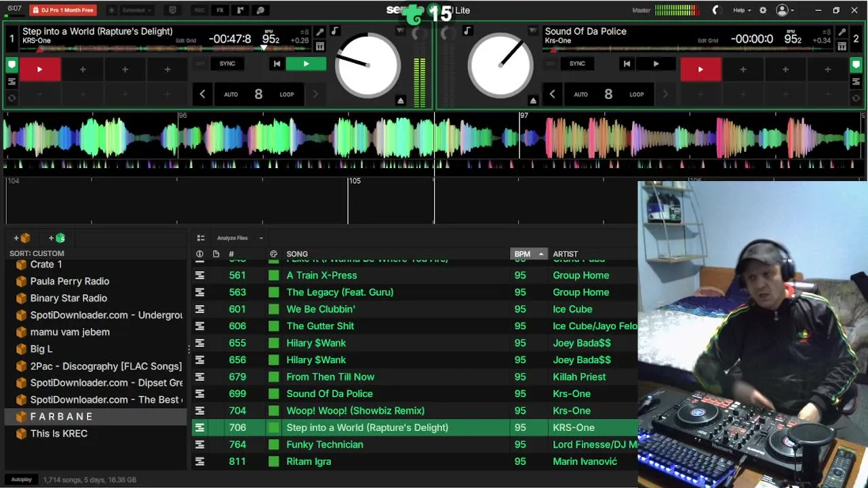The height and width of the screenshot is (488, 868).
Task: Click the musical note key icon on deck 1
Action: (x=334, y=31)
